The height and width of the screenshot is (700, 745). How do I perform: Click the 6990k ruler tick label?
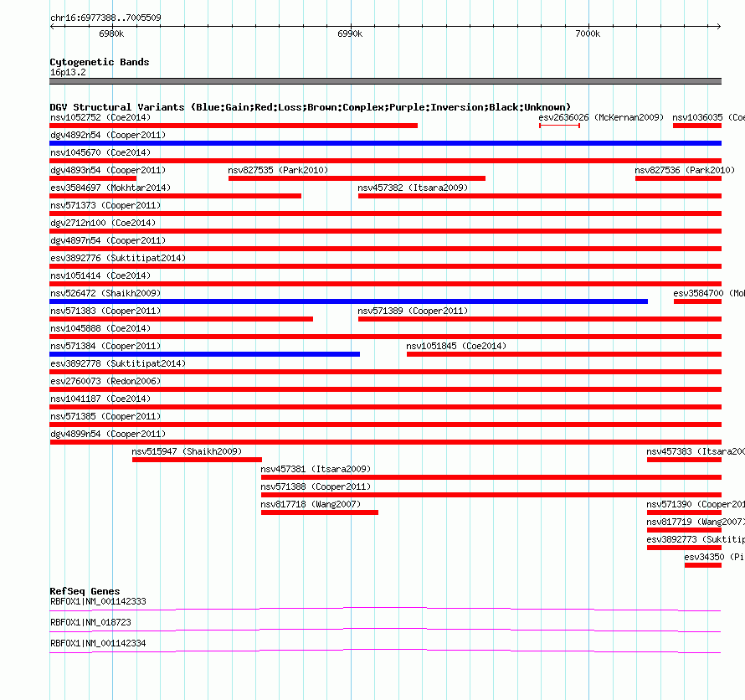[350, 33]
